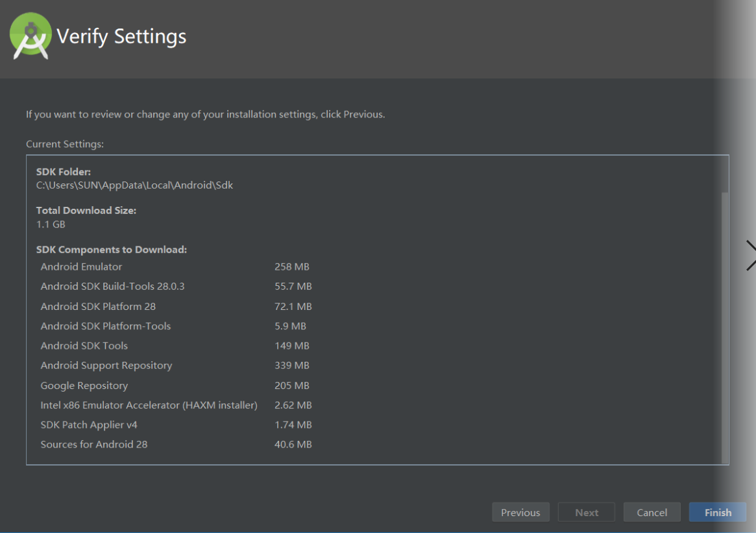The height and width of the screenshot is (533, 756).
Task: Click the Cancel button
Action: pos(652,512)
